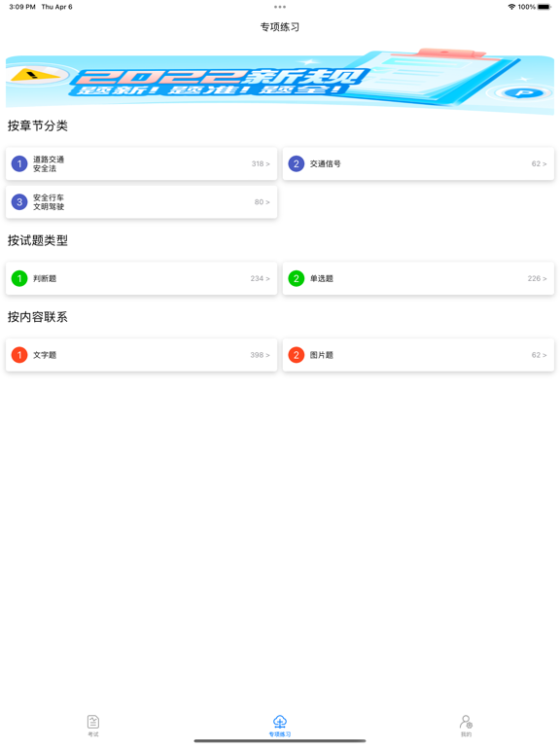
Task: Tap the blue number 3 badge beside 安全行车
Action: pyautogui.click(x=19, y=202)
